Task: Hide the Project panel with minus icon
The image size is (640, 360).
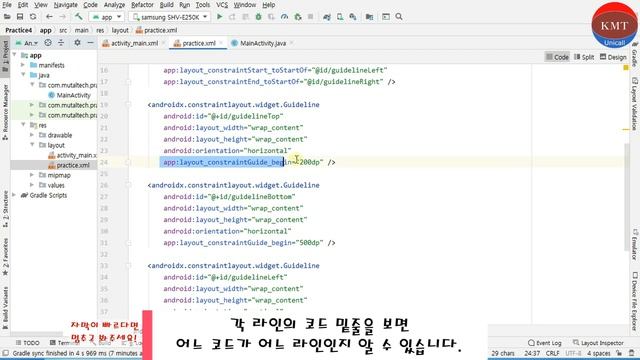Action: click(90, 42)
